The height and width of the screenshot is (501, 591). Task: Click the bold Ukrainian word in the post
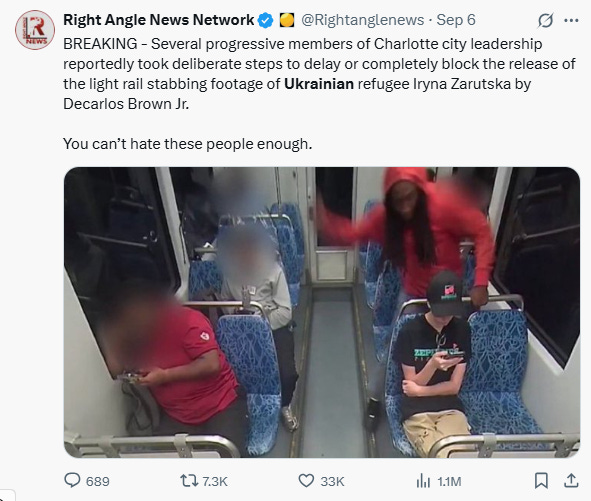click(x=319, y=84)
